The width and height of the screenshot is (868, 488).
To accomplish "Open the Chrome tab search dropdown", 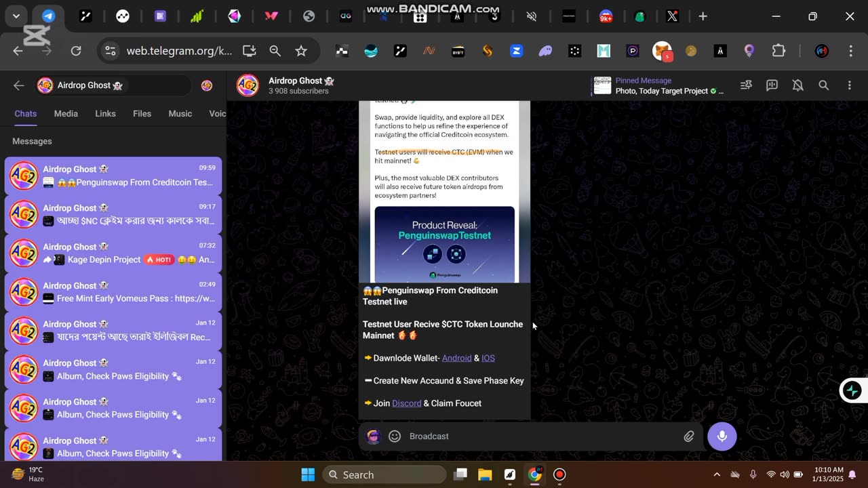I will pyautogui.click(x=16, y=16).
